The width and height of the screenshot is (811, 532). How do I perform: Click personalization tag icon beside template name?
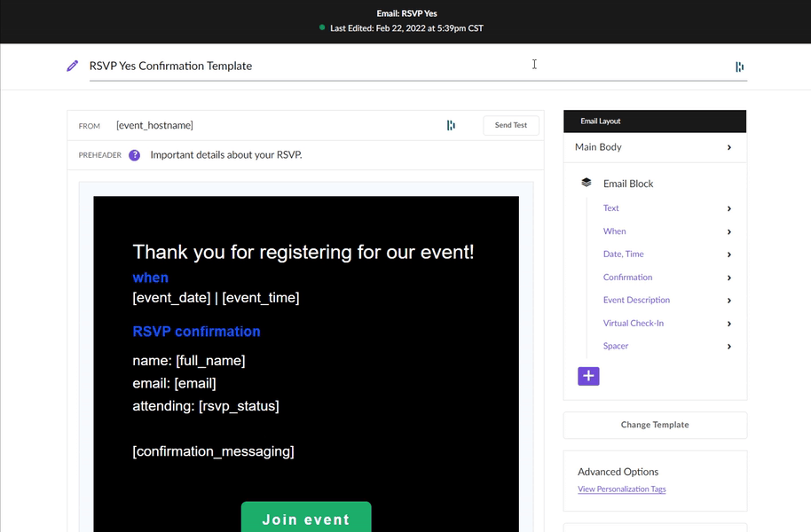[x=740, y=66]
